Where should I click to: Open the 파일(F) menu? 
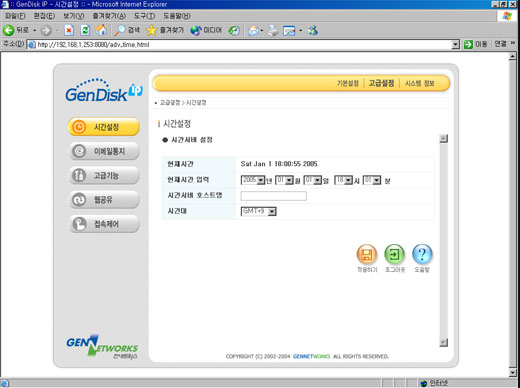pos(15,16)
